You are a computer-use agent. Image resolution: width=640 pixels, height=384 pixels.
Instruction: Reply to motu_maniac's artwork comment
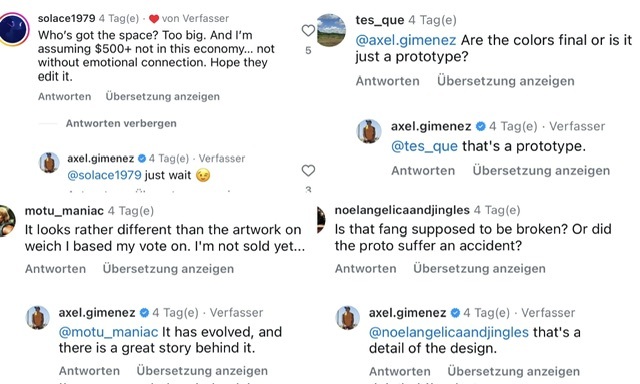click(x=55, y=269)
